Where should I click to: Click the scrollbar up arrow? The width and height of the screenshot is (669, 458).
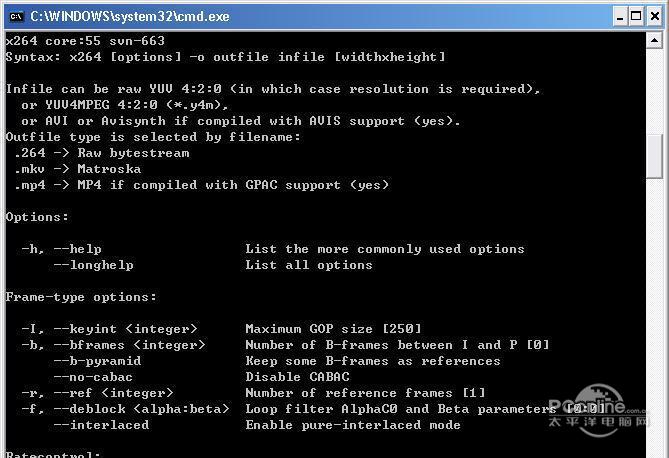pyautogui.click(x=654, y=41)
